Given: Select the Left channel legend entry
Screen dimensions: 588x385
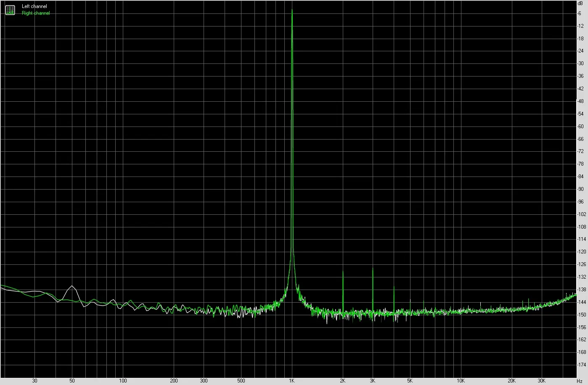Looking at the screenshot, I should coord(34,7).
